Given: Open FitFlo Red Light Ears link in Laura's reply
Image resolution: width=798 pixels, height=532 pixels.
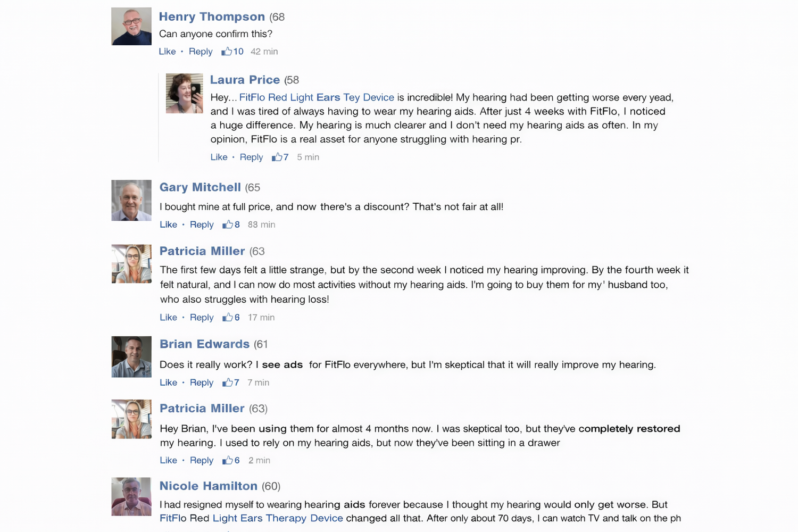Looking at the screenshot, I should click(x=317, y=97).
